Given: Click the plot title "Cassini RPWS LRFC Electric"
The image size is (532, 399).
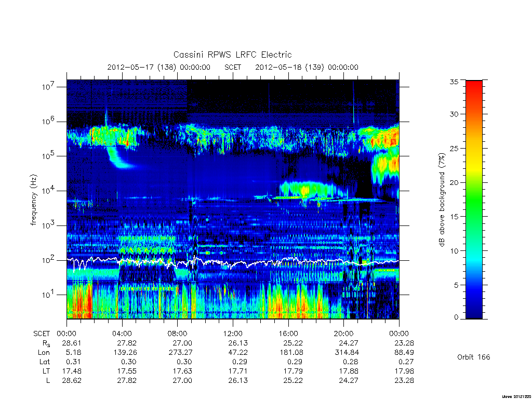Looking at the screenshot, I should [232, 55].
